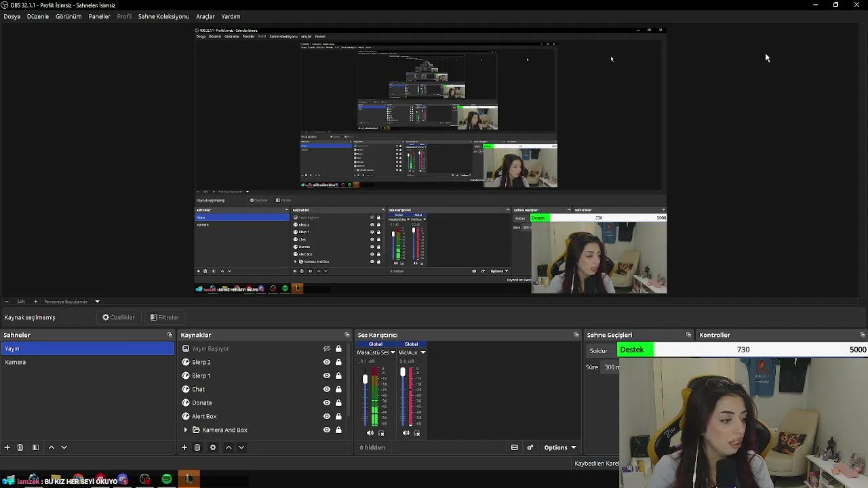Click the Filtreler button
This screenshot has width=868, height=488.
tap(165, 317)
